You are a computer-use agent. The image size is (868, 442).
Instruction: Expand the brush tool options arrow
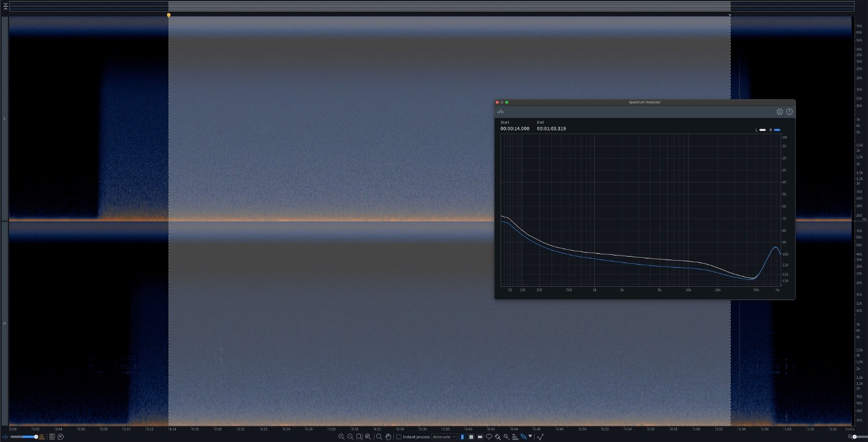point(530,436)
